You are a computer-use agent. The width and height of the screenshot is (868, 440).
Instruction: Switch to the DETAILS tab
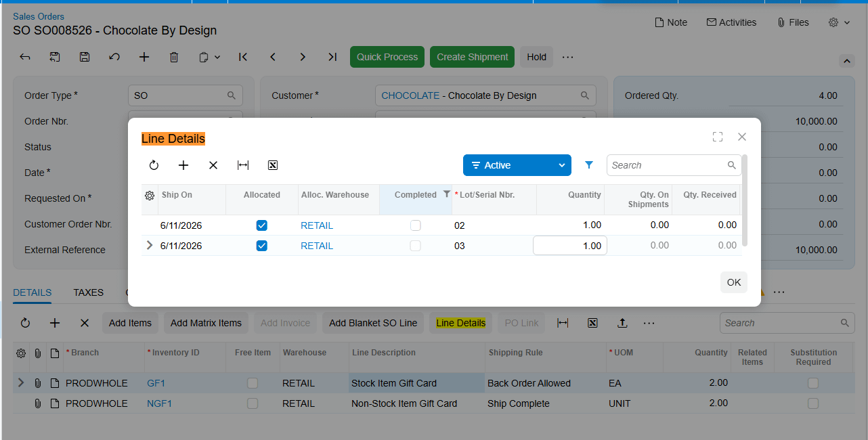click(x=32, y=292)
